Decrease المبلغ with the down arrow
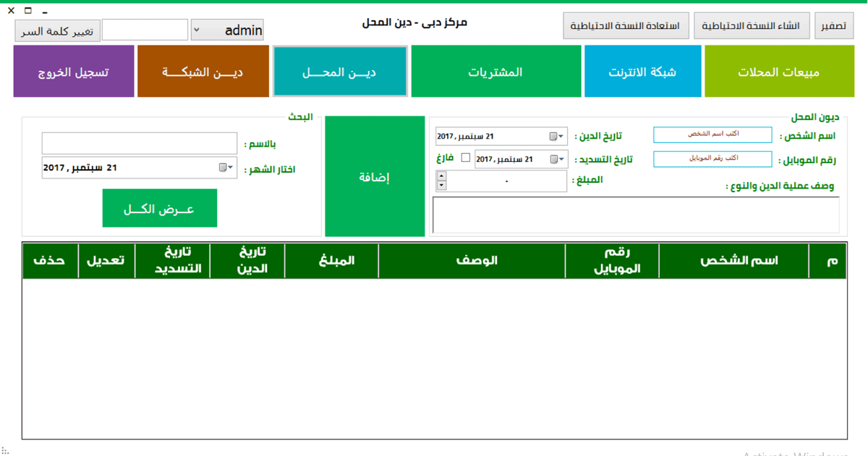The width and height of the screenshot is (868, 456). 441,186
